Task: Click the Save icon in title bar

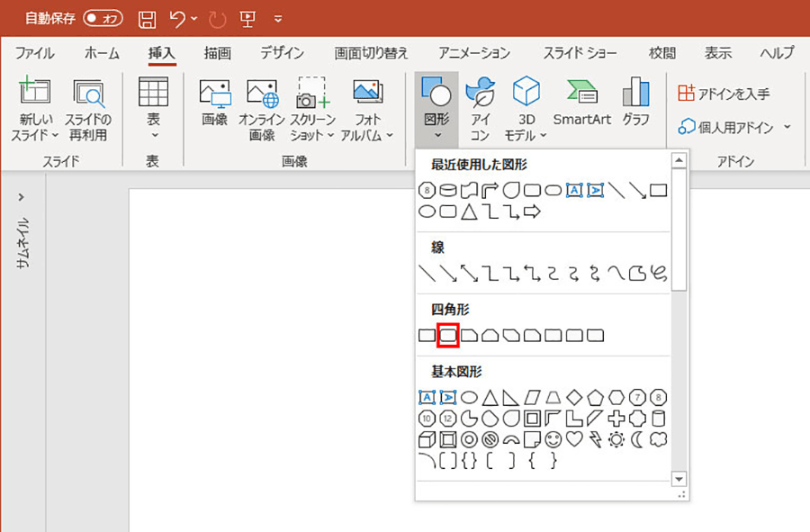Action: point(148,18)
